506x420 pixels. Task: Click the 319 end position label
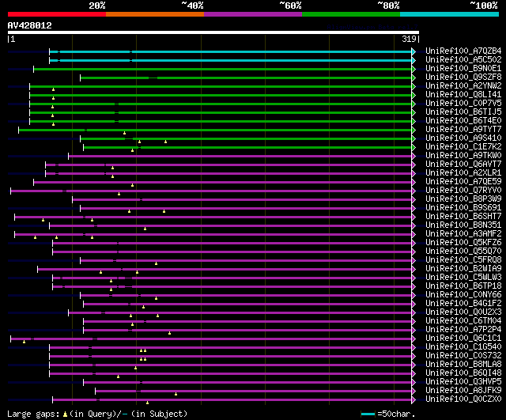click(x=409, y=39)
